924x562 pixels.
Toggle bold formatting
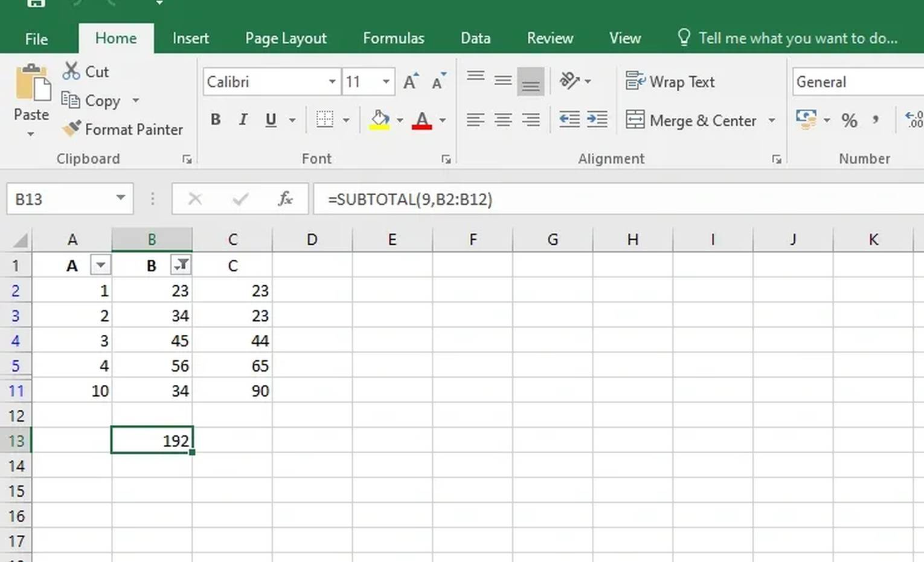pyautogui.click(x=216, y=119)
